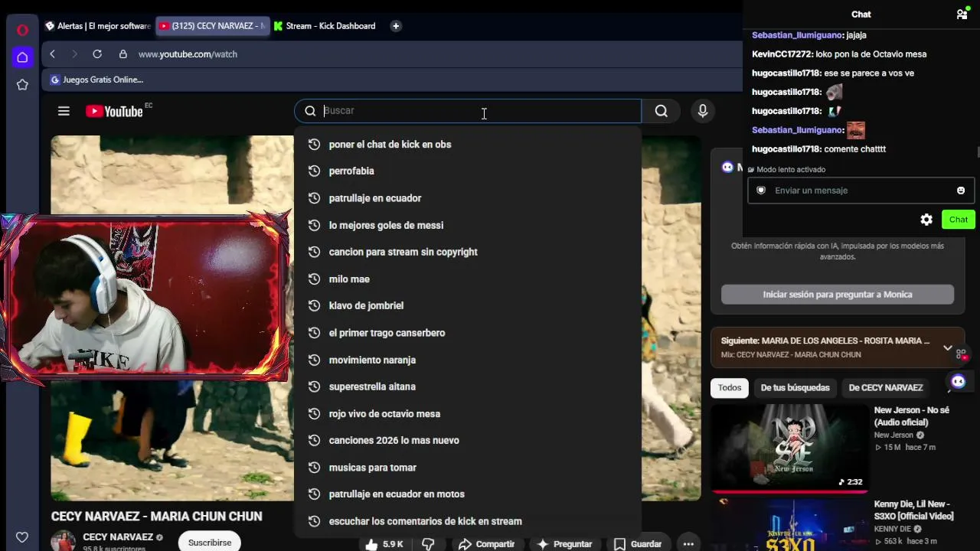Select suggestion 'lo mejores goles de messi'
The height and width of the screenshot is (551, 980).
(x=468, y=225)
